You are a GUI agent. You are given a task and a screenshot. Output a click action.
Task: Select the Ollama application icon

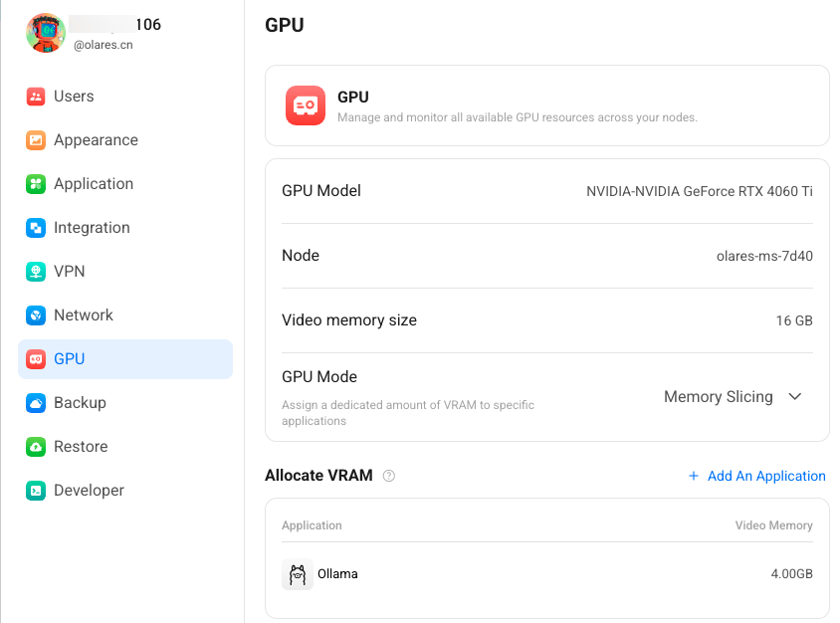[x=296, y=574]
